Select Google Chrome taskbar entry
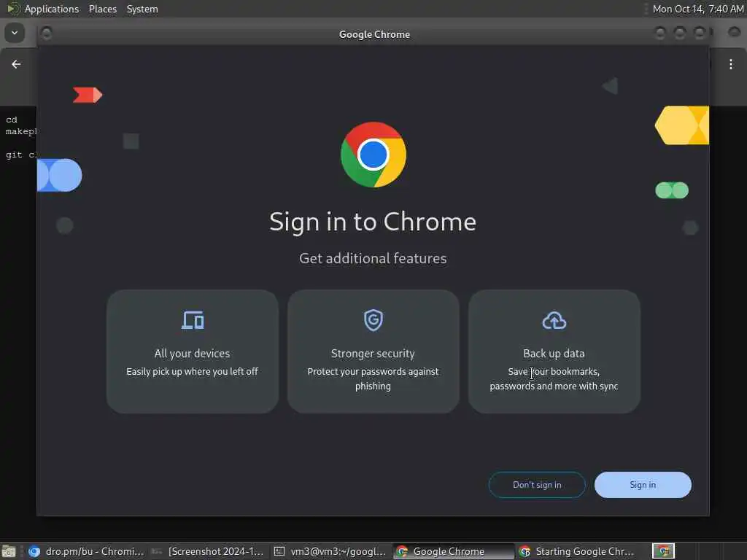747x560 pixels. coord(452,551)
